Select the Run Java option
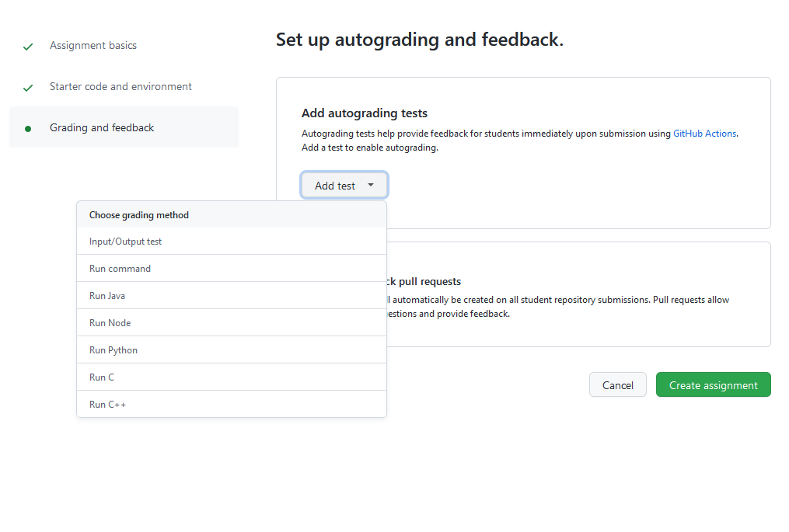The height and width of the screenshot is (532, 789). point(232,296)
